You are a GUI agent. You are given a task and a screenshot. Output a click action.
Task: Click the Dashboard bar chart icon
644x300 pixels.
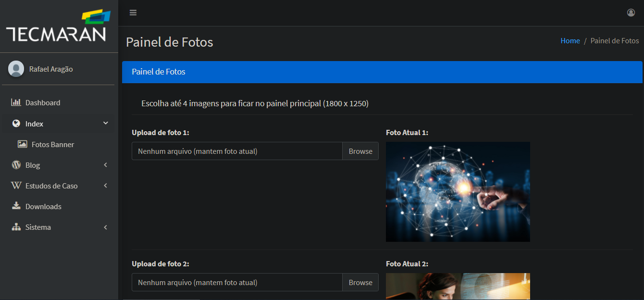coord(16,102)
